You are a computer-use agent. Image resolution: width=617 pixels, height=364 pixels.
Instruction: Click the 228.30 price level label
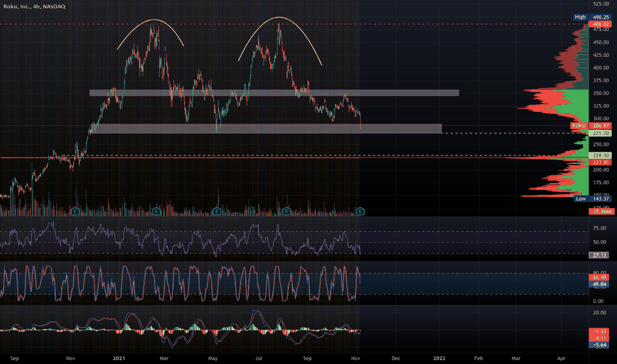click(x=600, y=156)
